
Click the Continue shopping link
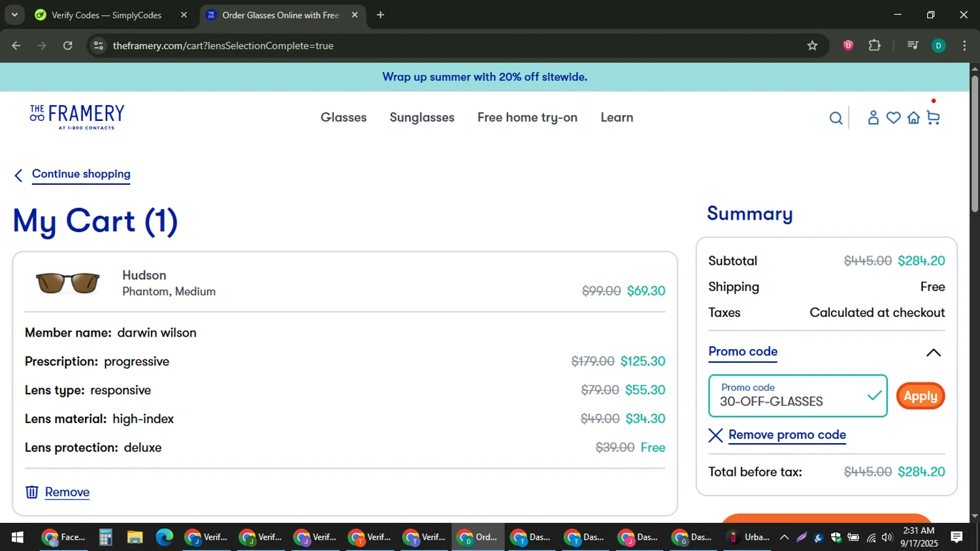point(81,175)
